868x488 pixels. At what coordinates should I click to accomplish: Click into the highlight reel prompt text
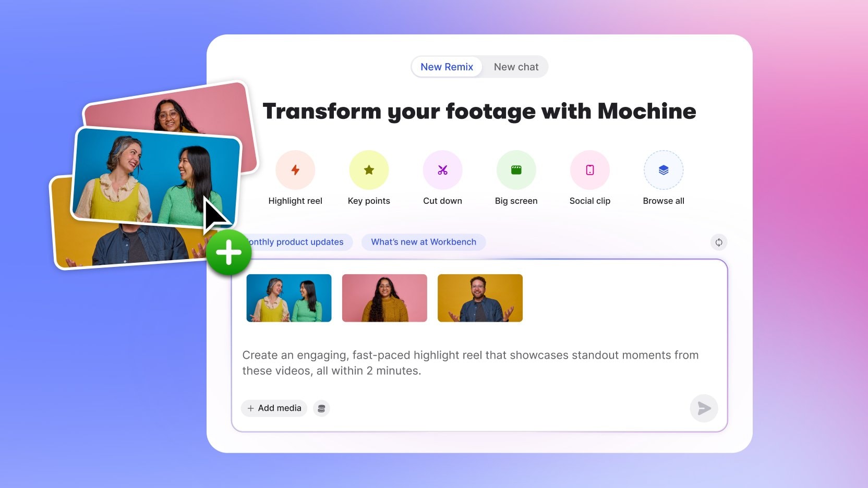(470, 363)
